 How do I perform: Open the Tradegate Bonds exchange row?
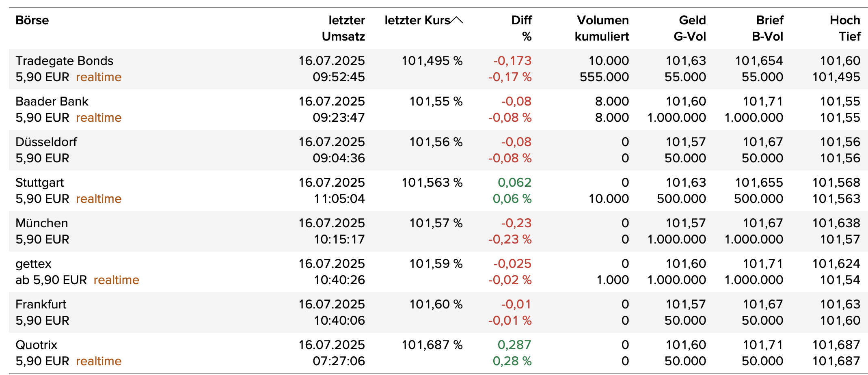click(64, 61)
